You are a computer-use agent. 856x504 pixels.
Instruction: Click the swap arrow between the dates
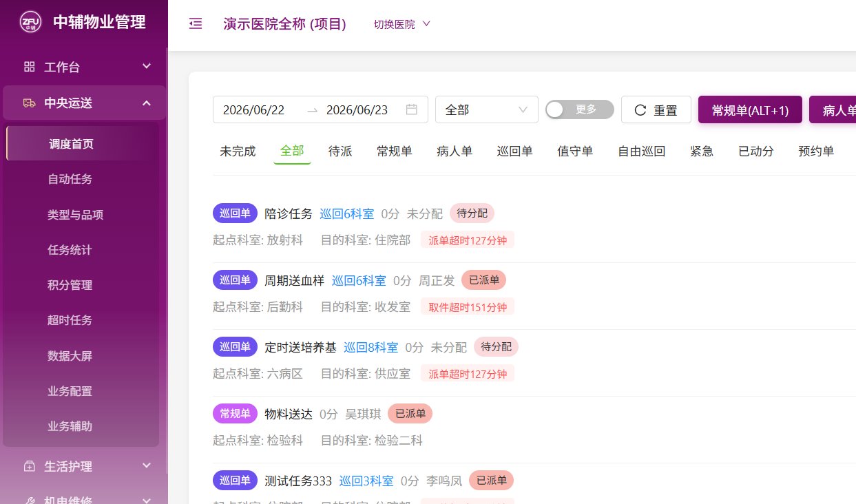[313, 110]
